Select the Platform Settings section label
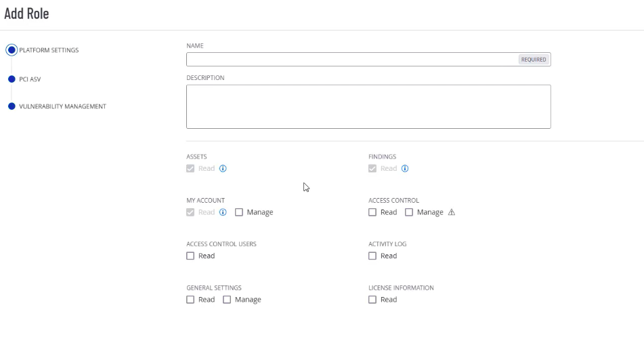Viewport: 644px width, 337px height. click(x=49, y=50)
